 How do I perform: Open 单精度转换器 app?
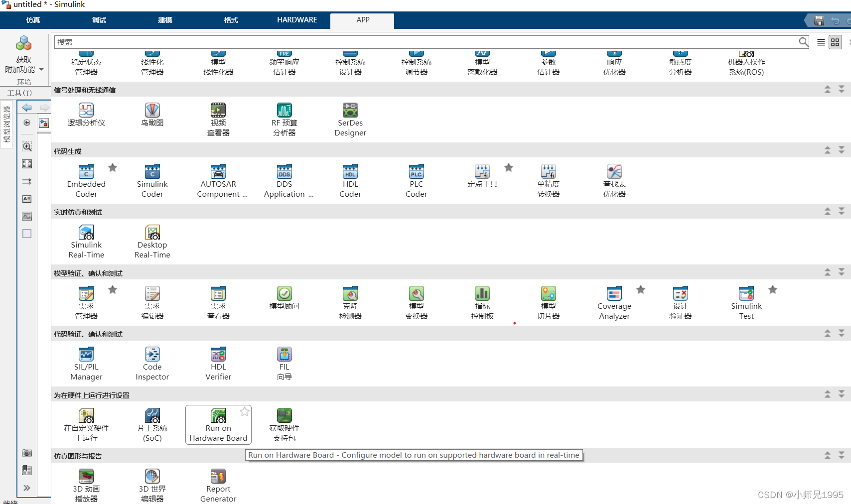coord(548,181)
